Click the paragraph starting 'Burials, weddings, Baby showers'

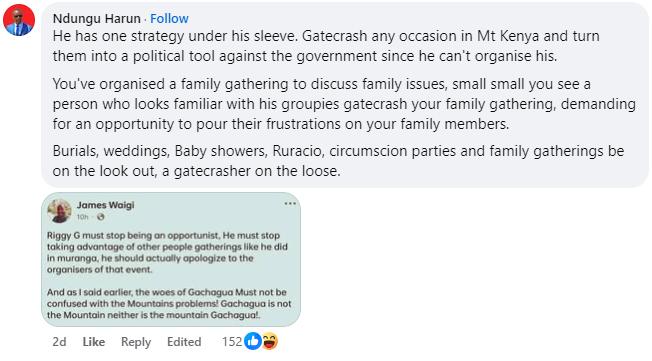(x=338, y=161)
